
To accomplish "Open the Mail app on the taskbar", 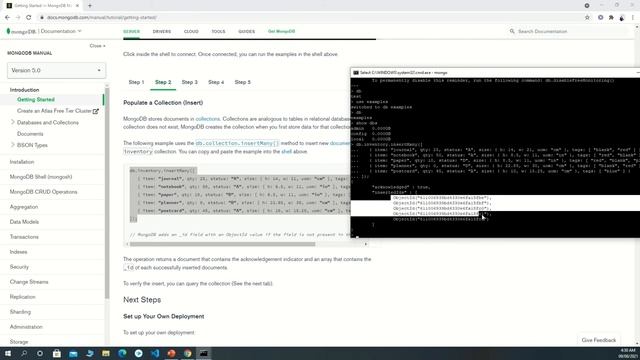I will (x=73, y=353).
